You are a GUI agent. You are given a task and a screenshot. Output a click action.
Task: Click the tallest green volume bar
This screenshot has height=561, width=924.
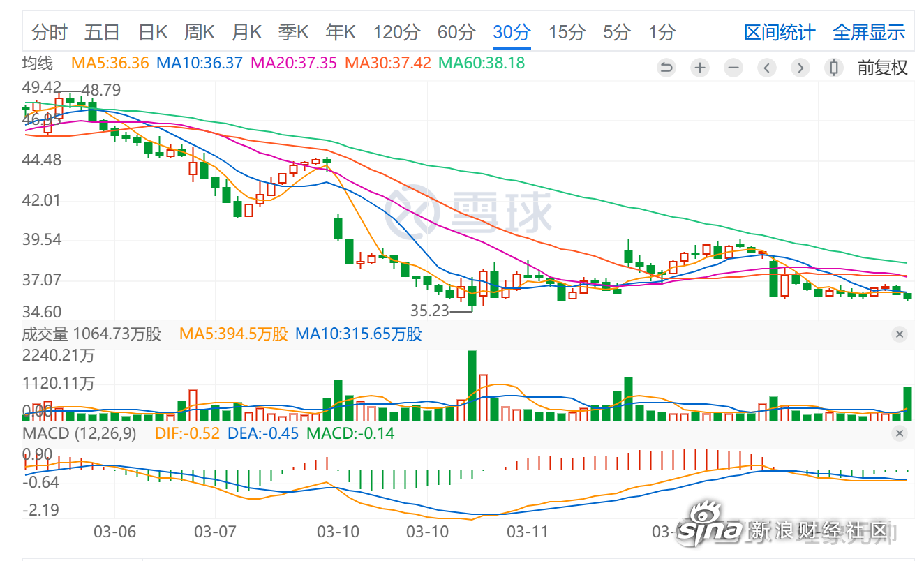[x=472, y=385]
